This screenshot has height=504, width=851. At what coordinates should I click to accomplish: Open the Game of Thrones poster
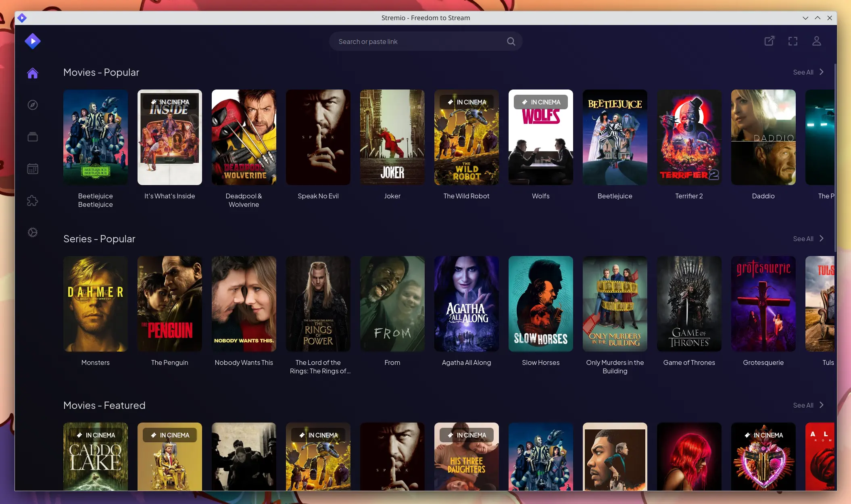pos(689,304)
